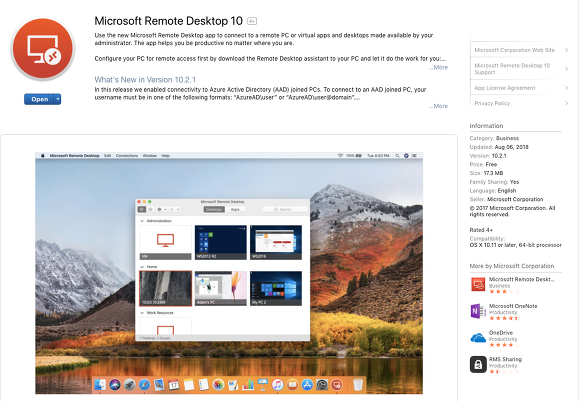This screenshot has width=580, height=401.
Task: Click the Adam's PC desktop thumbnail
Action: [x=220, y=289]
